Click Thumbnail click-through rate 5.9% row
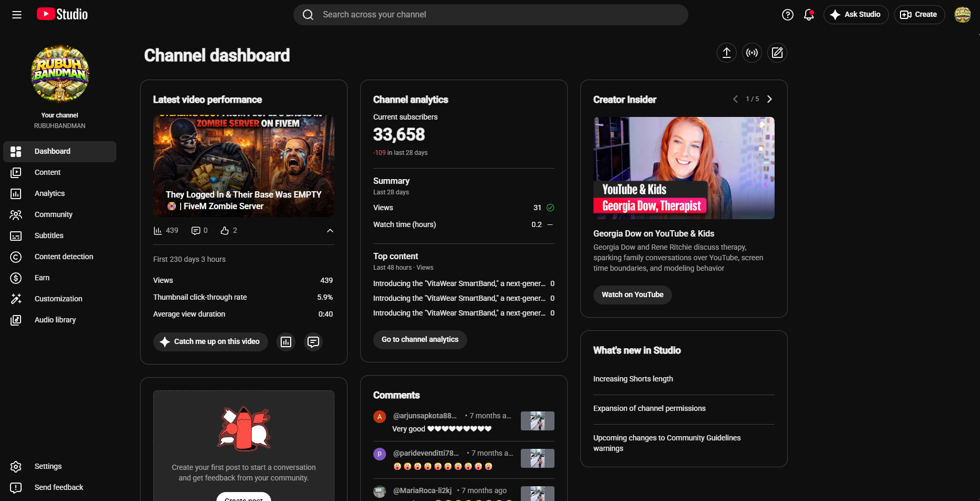This screenshot has width=980, height=501. [x=243, y=297]
